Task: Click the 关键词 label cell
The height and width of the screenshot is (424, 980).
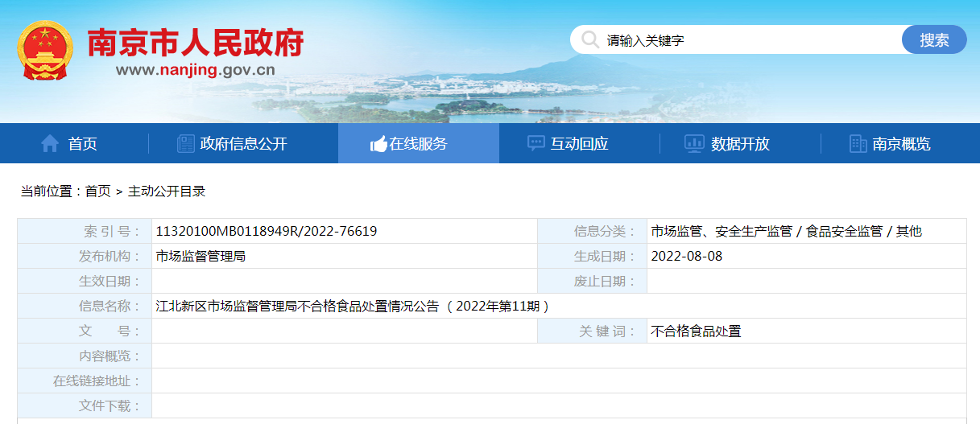Action: (x=593, y=331)
